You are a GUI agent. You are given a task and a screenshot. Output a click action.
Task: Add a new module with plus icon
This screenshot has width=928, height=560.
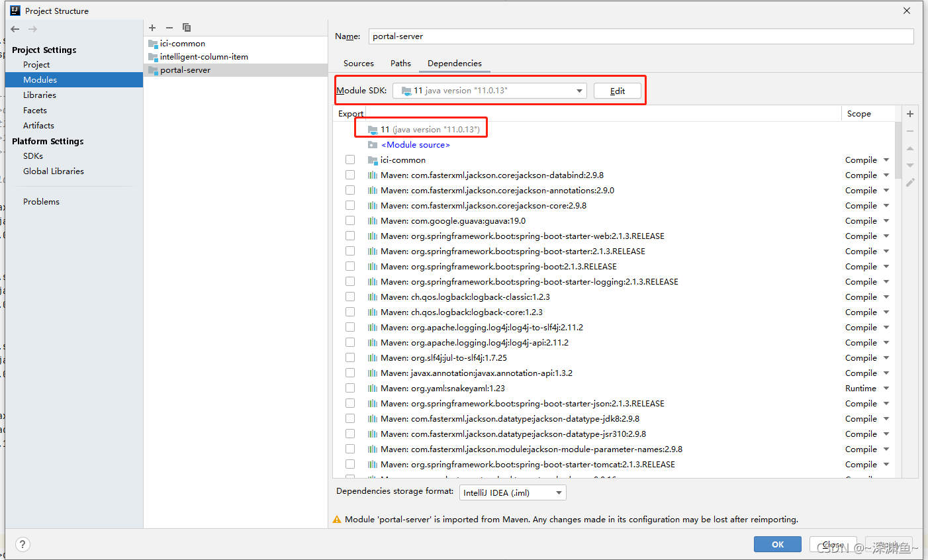(152, 28)
